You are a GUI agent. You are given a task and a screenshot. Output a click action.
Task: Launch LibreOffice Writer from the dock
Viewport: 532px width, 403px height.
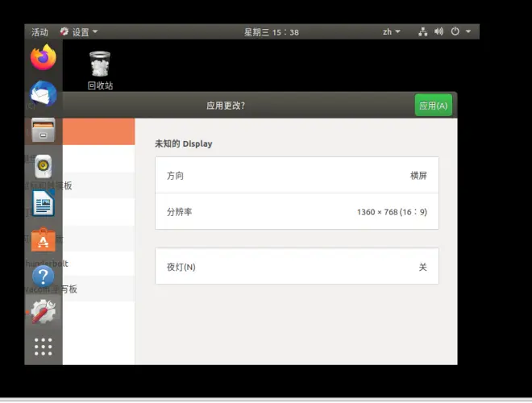pyautogui.click(x=43, y=203)
